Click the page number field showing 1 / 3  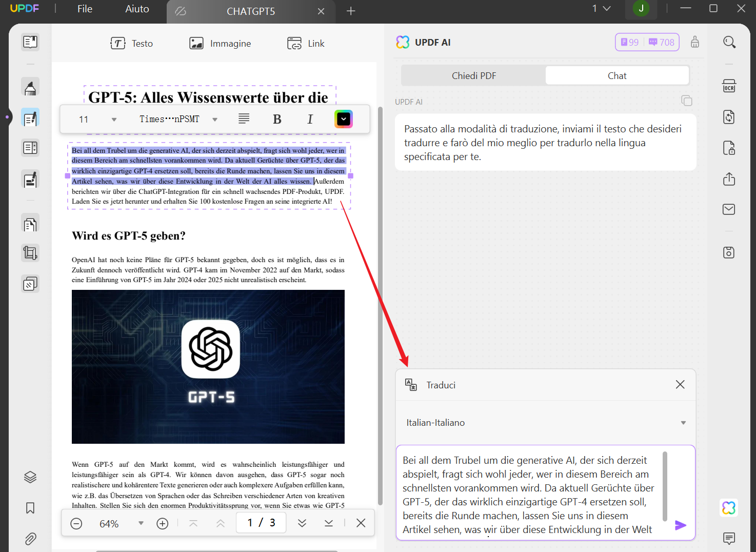pyautogui.click(x=261, y=523)
